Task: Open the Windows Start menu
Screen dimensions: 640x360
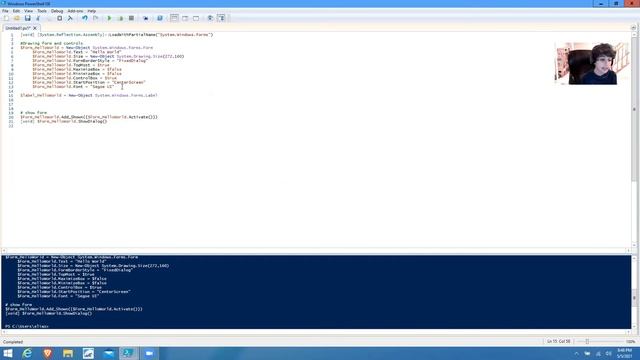Action: pyautogui.click(x=8, y=353)
